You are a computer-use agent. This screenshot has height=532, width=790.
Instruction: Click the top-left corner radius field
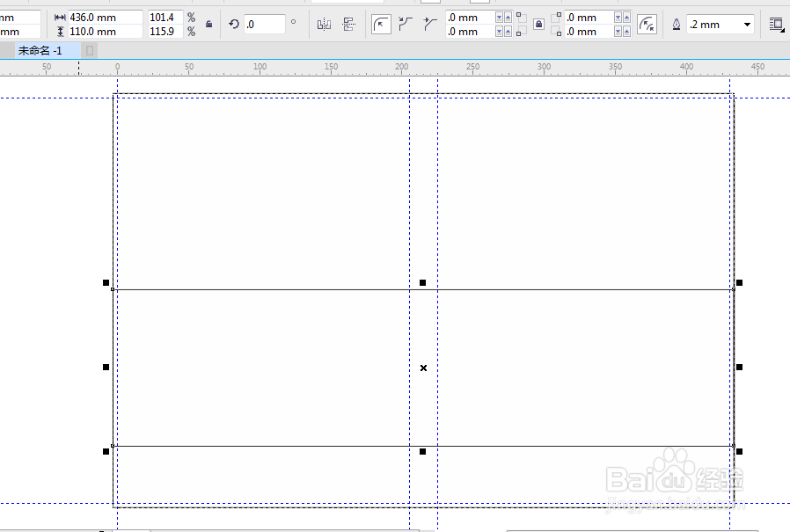pos(470,18)
